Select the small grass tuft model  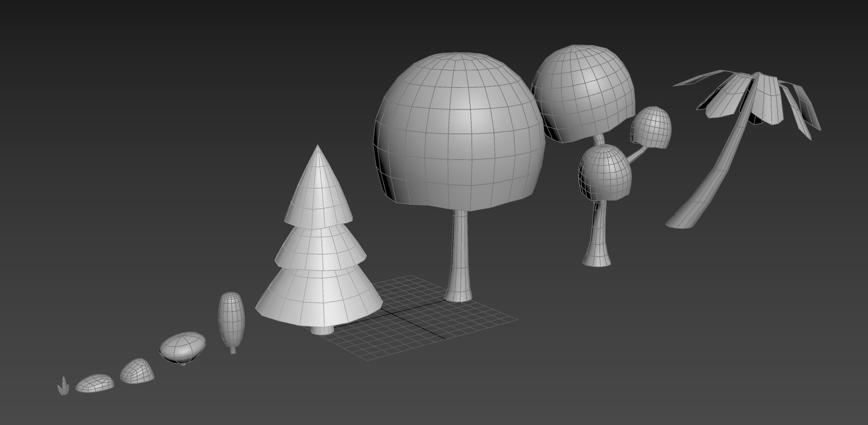tap(63, 386)
